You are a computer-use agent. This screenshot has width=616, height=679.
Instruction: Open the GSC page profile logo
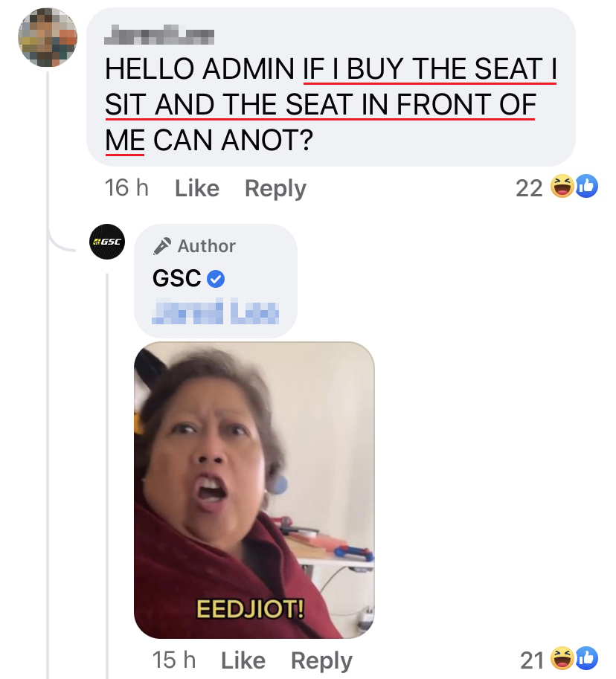click(x=107, y=243)
